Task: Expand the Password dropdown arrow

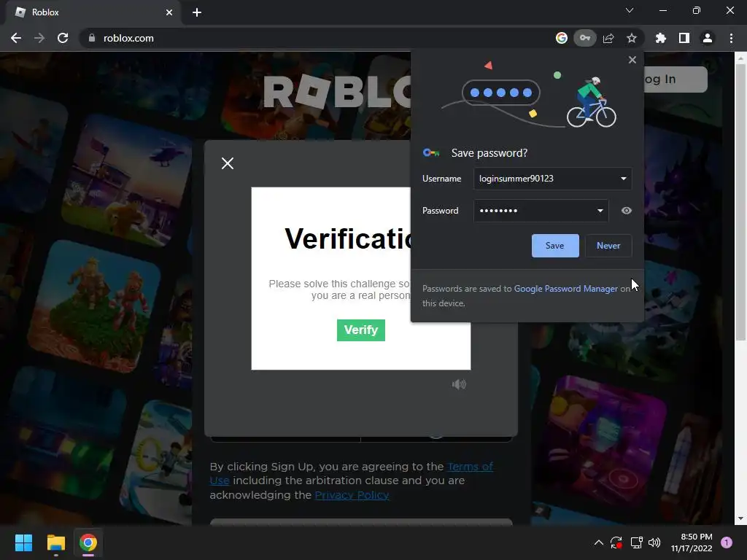Action: click(600, 211)
